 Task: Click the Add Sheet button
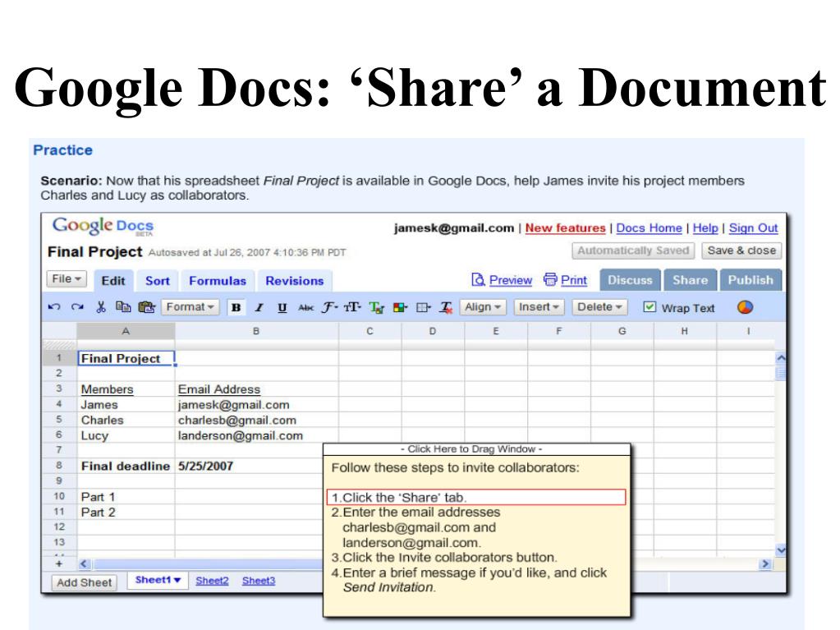point(85,583)
